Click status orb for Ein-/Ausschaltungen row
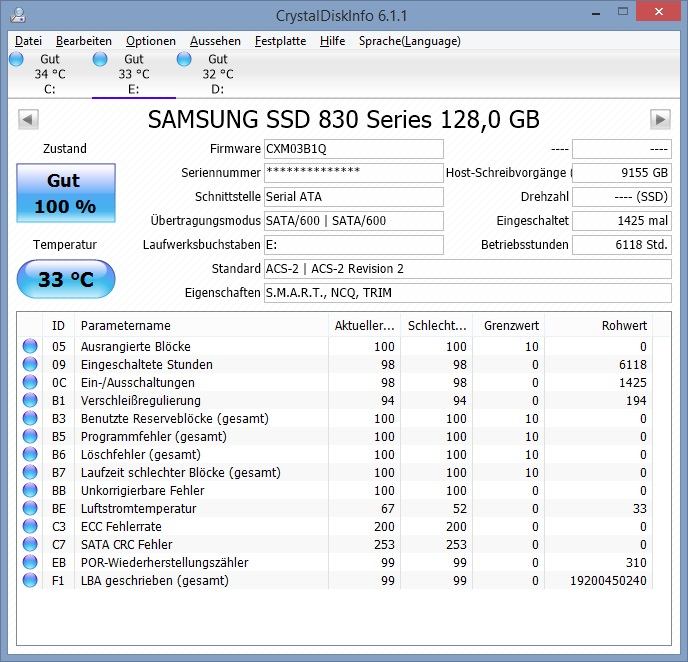This screenshot has width=688, height=662. tap(30, 382)
